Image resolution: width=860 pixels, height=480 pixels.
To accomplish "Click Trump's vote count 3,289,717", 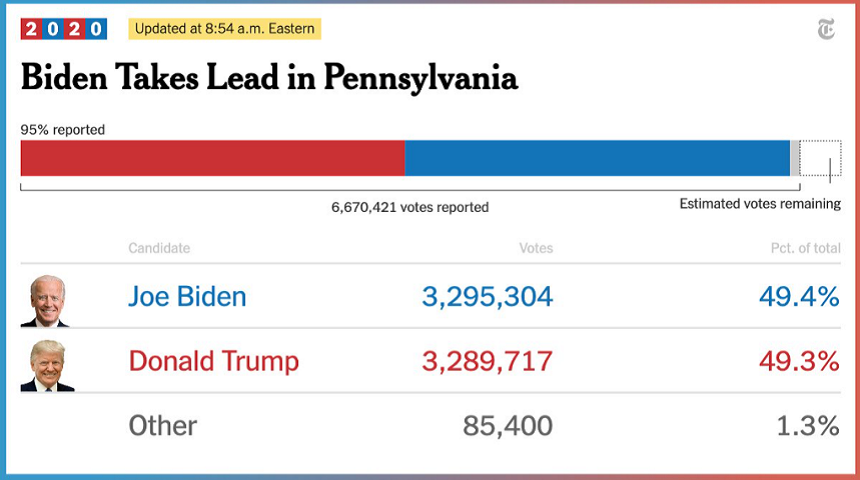I will [x=487, y=361].
